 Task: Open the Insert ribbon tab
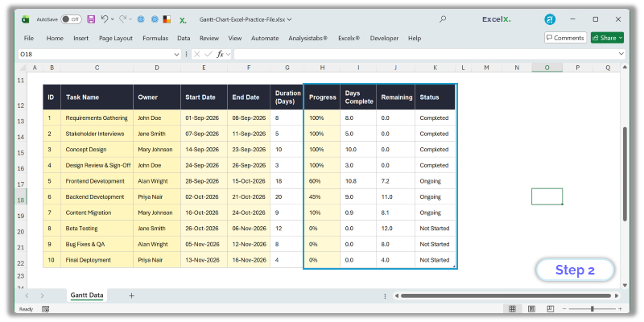coord(81,38)
